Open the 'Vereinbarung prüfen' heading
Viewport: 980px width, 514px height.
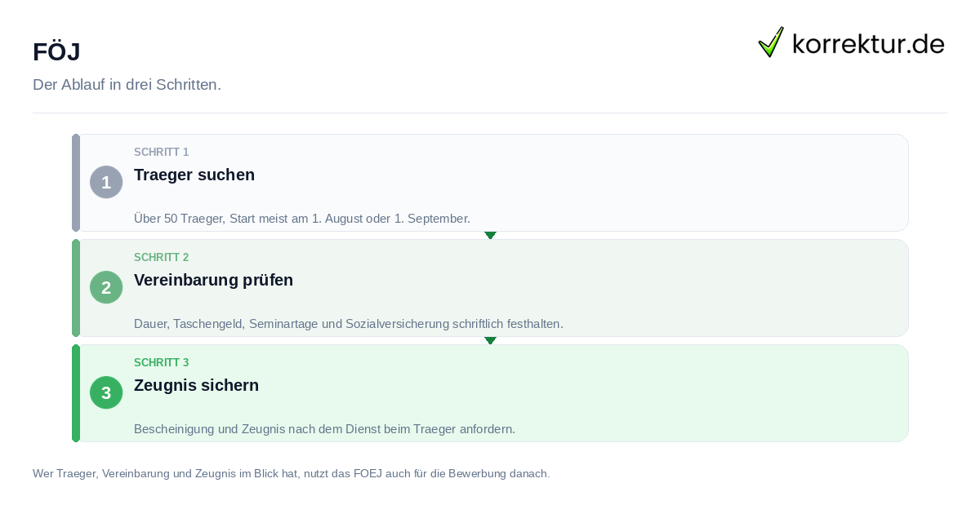213,280
